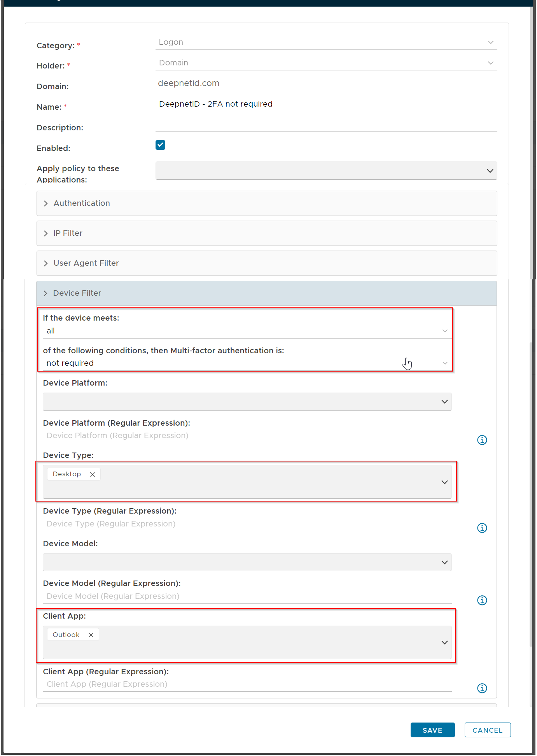Click info icon for Device Model regex

482,600
